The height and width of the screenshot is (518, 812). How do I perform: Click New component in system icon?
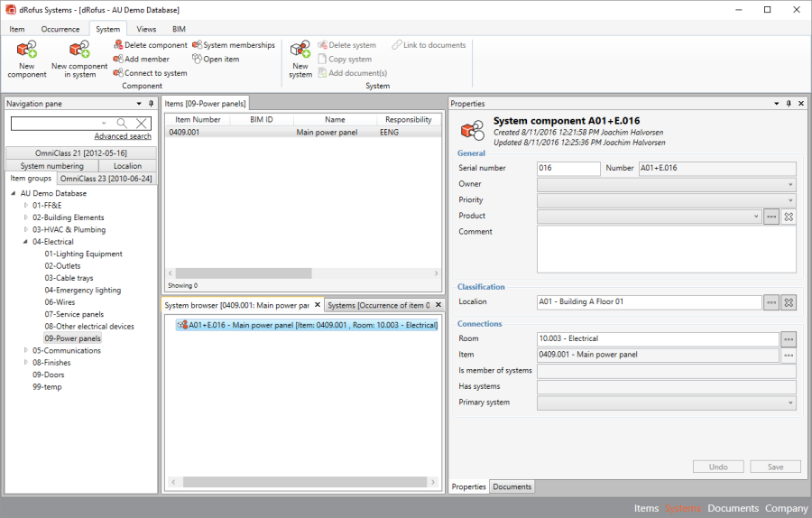(78, 51)
